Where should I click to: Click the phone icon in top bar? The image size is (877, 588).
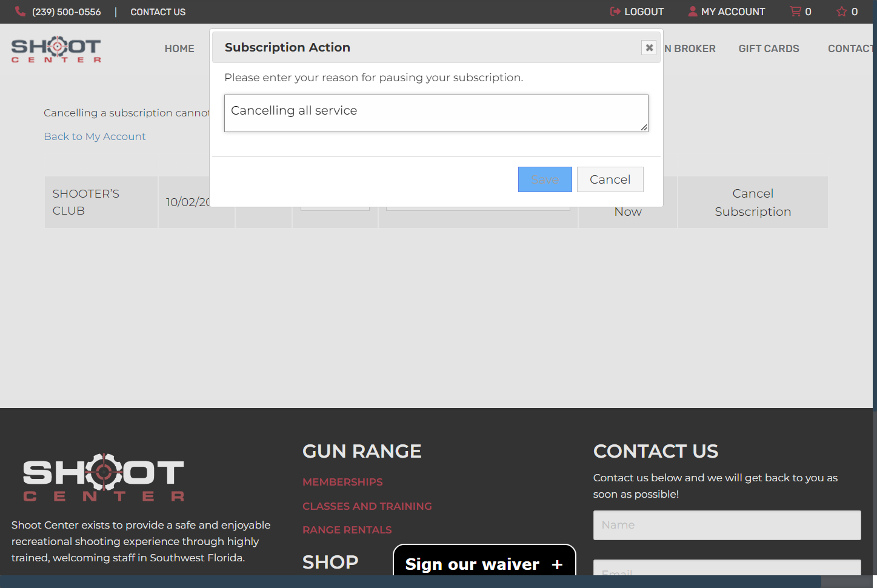(x=20, y=12)
